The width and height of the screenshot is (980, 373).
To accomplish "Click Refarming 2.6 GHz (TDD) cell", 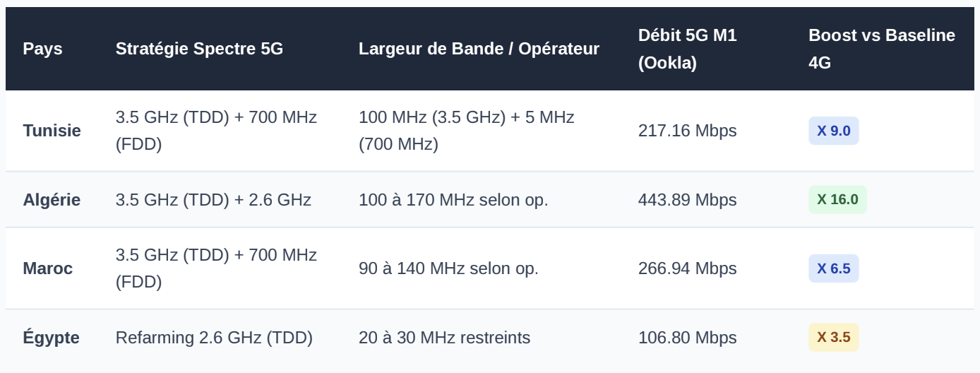I will coord(214,338).
